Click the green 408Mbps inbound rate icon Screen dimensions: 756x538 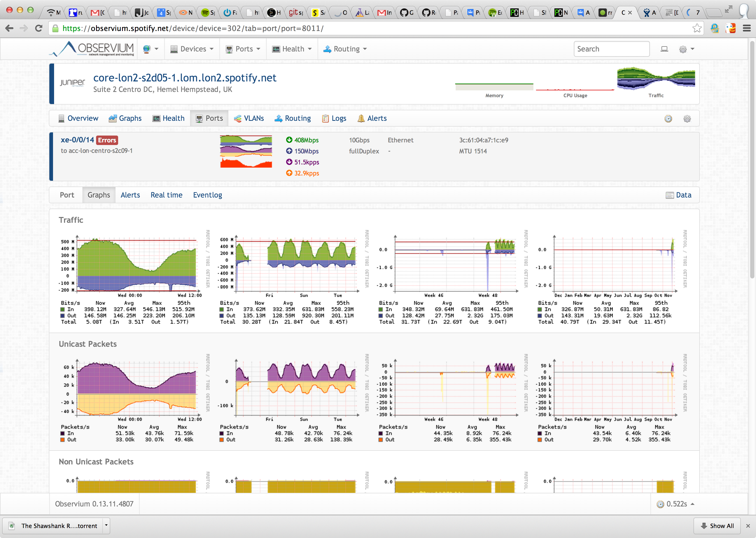pyautogui.click(x=289, y=140)
